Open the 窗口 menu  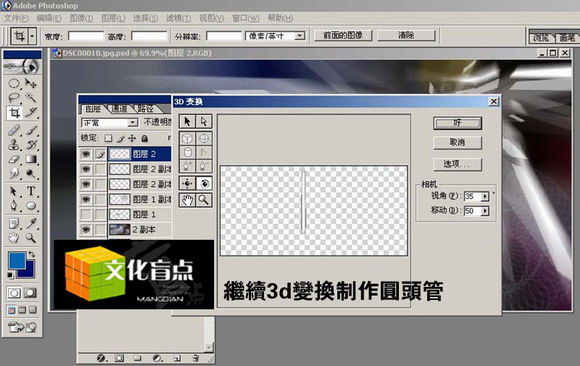[x=246, y=18]
